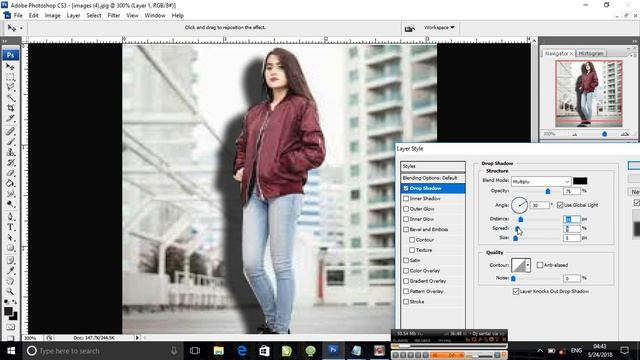Click the Go to Bridge icon
640x360 pixels.
409,28
